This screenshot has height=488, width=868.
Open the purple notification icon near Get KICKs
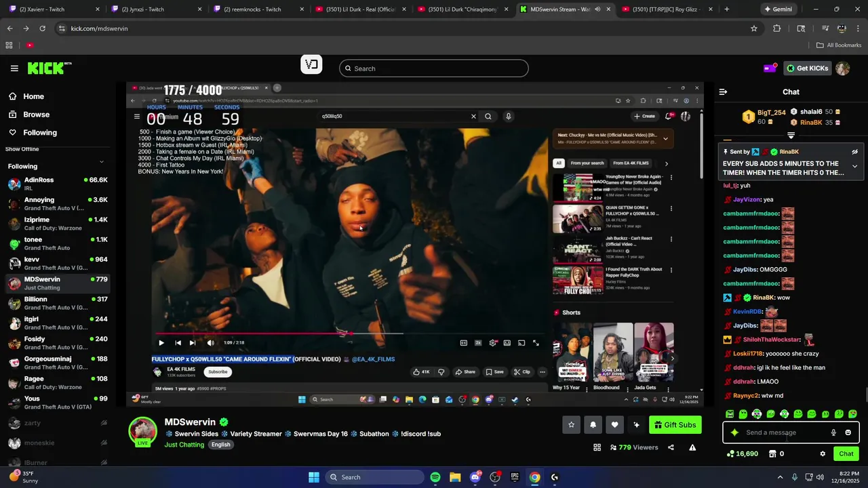(770, 68)
